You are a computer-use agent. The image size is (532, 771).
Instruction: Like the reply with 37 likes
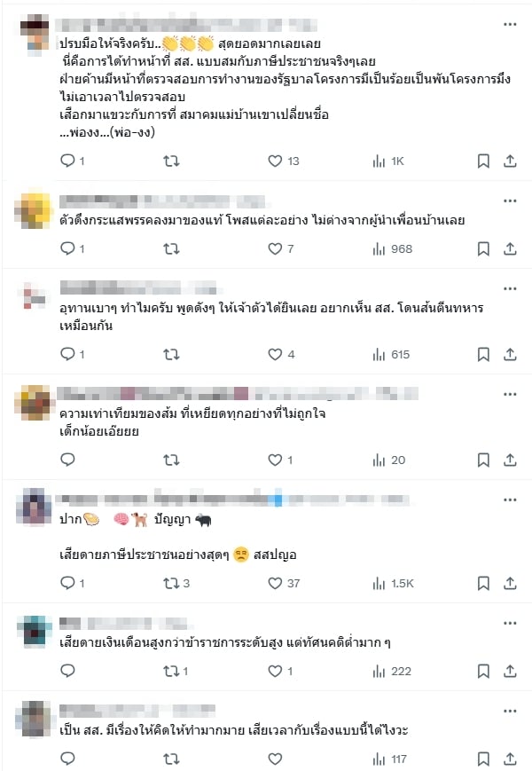click(284, 583)
